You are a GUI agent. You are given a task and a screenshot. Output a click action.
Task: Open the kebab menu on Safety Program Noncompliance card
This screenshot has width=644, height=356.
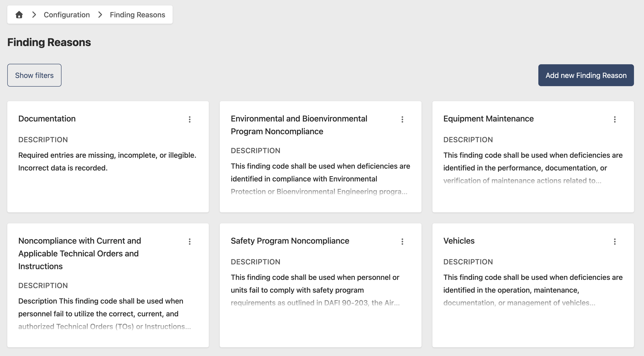(x=402, y=241)
